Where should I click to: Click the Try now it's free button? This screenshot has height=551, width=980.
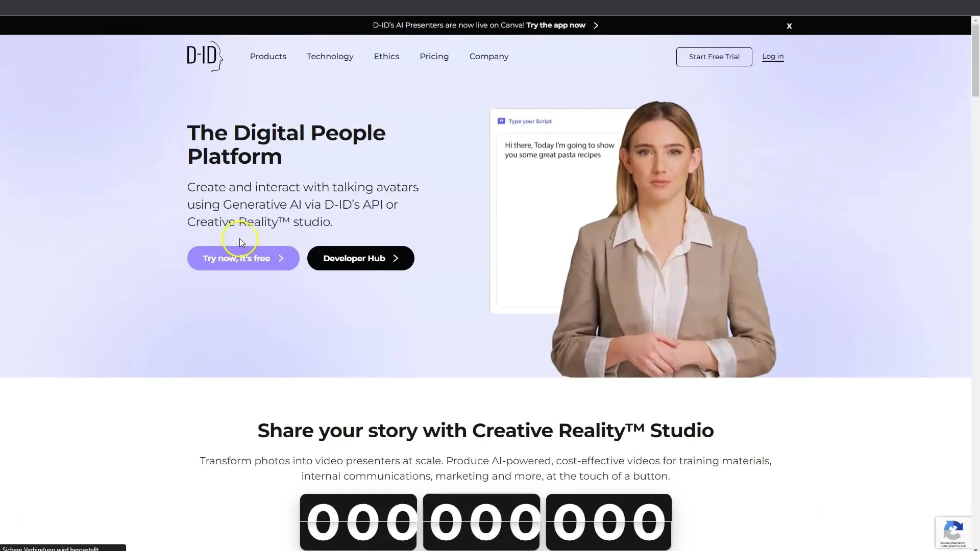tap(243, 258)
